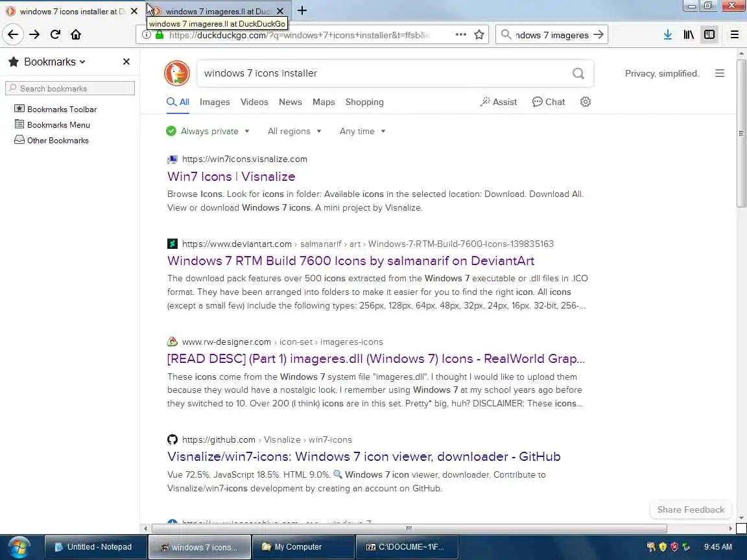Go back to the previous page
Viewport: 747px width, 560px height.
point(13,34)
